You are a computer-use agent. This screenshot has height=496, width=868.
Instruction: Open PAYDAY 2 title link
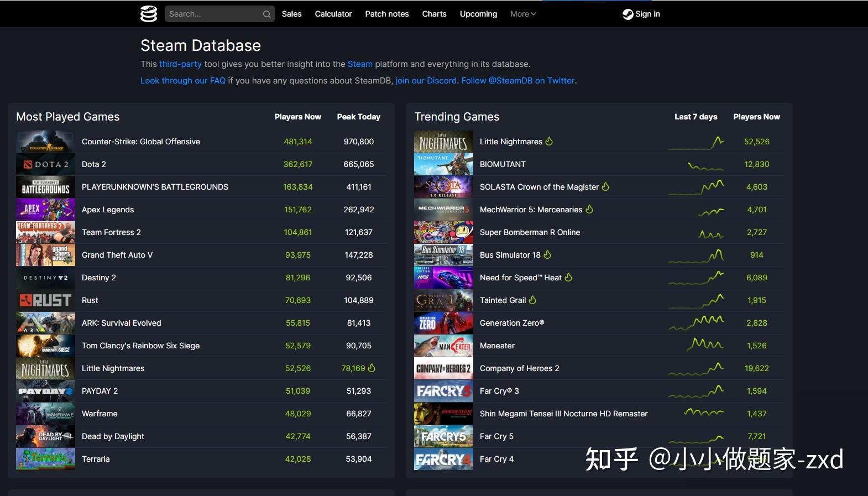100,391
